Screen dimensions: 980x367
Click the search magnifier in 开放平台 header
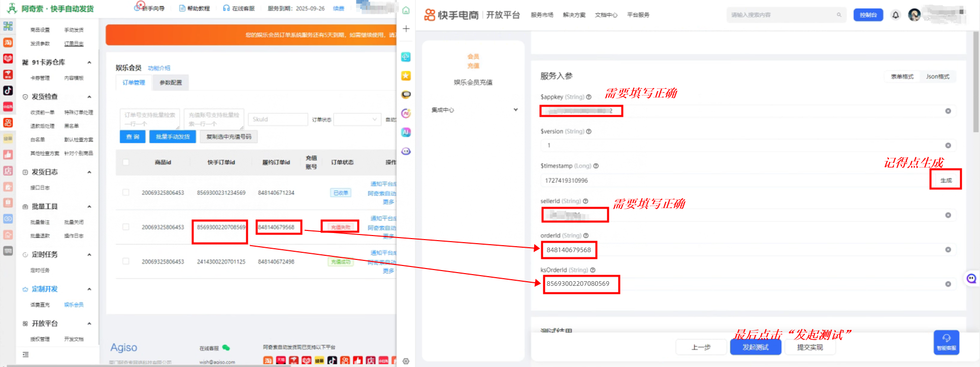pyautogui.click(x=839, y=15)
